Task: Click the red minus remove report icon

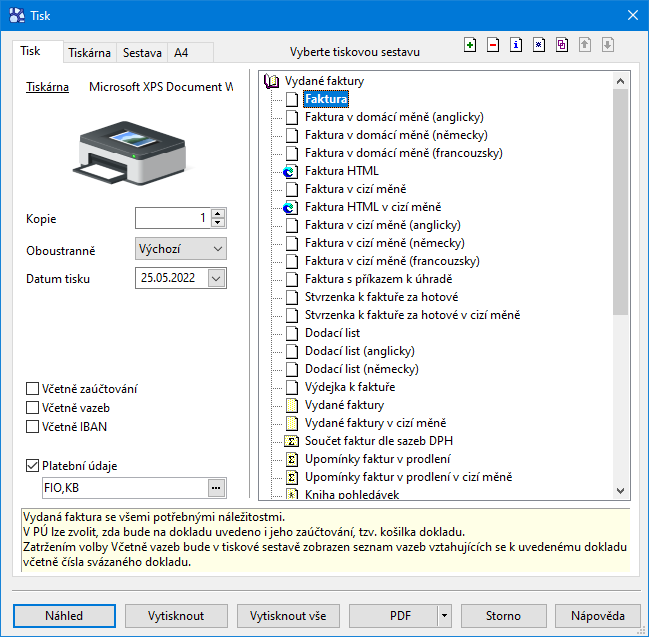Action: 493,45
